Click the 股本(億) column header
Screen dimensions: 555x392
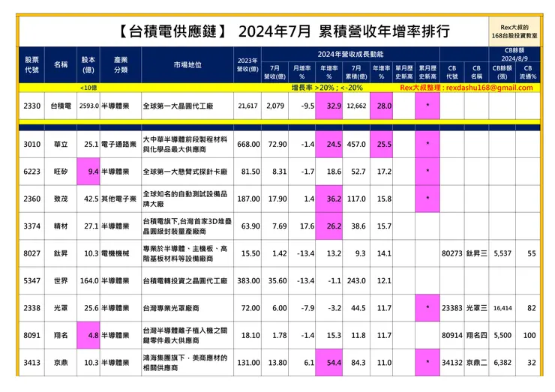coord(88,64)
